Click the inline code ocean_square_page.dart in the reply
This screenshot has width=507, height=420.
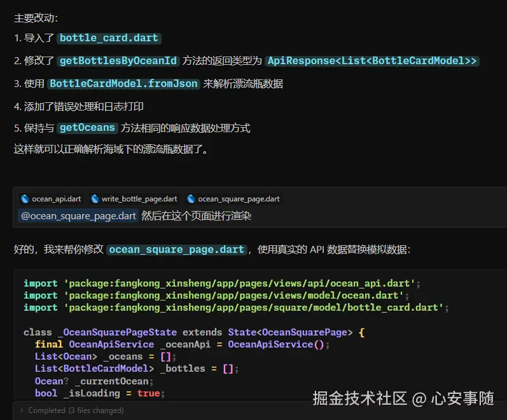tap(177, 250)
